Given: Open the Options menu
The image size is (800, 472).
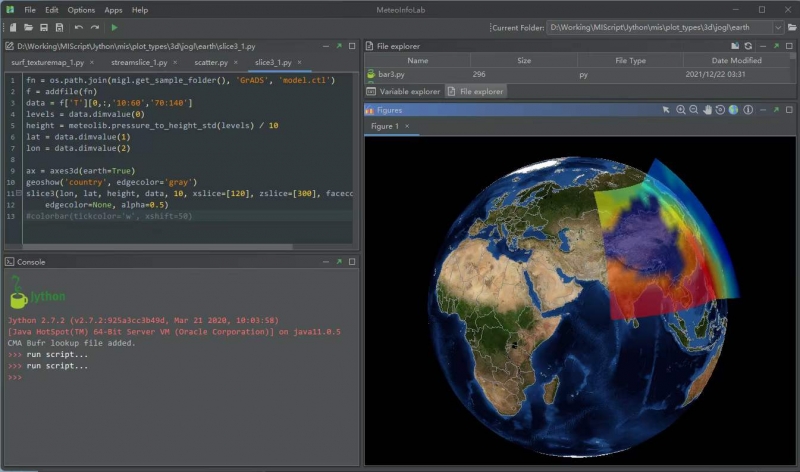Looking at the screenshot, I should tap(81, 9).
